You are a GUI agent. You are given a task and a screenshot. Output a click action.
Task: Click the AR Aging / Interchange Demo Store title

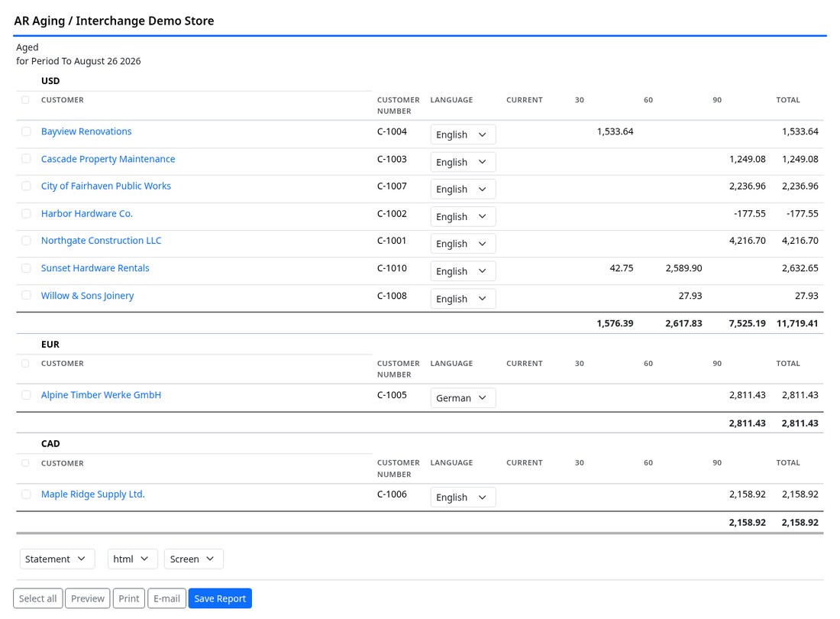tap(114, 21)
